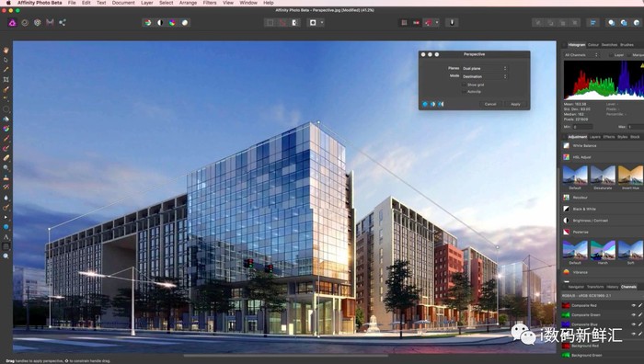Open the All Channels histogram dropdown
644x364 pixels.
pos(581,55)
